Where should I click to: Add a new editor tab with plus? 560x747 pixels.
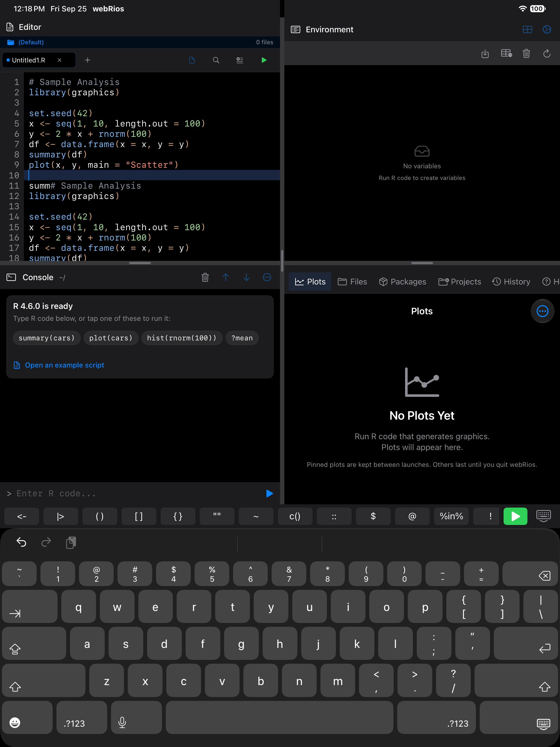click(87, 60)
